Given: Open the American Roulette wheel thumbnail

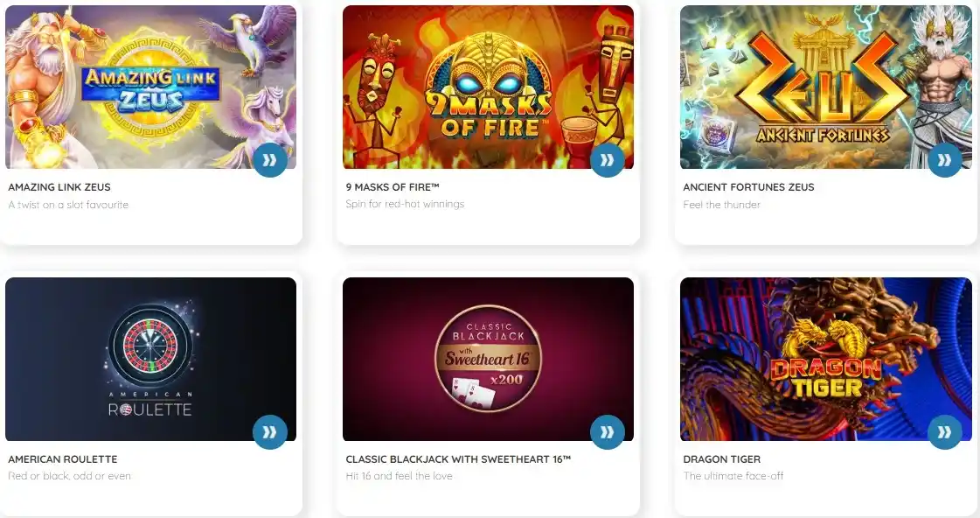Looking at the screenshot, I should tap(150, 359).
